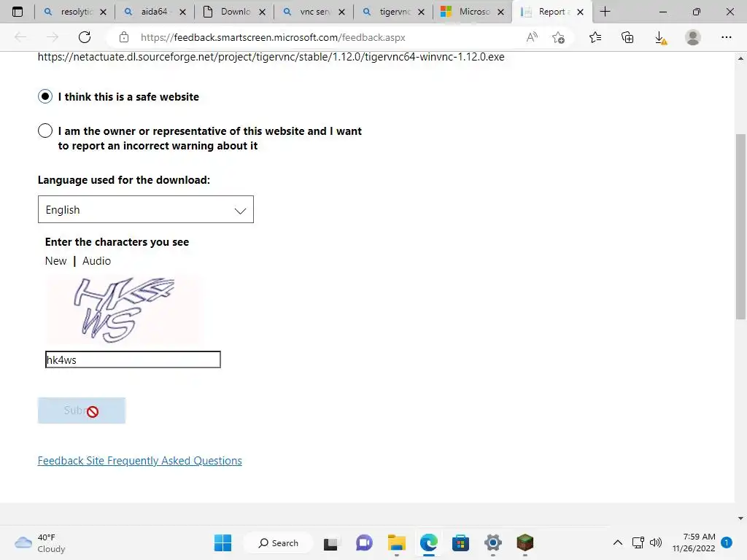Open the profile account icon

[693, 37]
